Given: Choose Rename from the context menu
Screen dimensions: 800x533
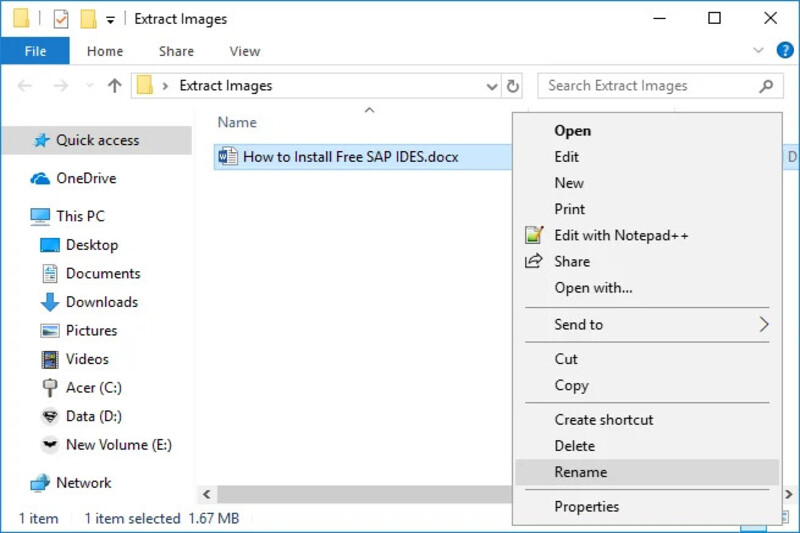Looking at the screenshot, I should click(581, 472).
